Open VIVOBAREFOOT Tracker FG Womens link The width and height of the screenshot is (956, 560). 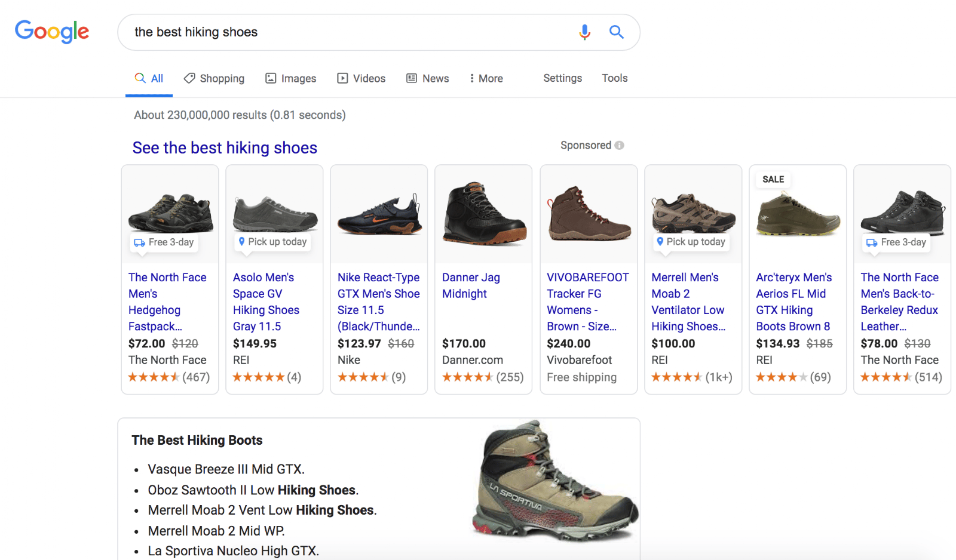588,301
